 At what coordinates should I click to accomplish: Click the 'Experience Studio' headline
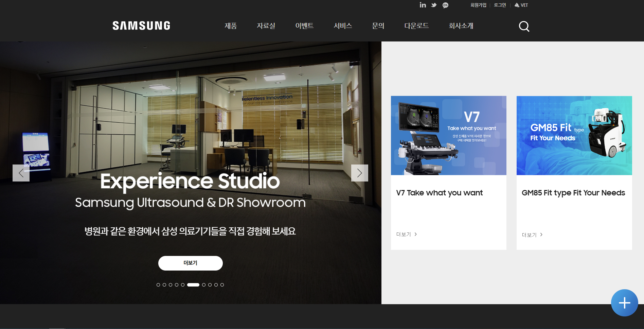190,181
